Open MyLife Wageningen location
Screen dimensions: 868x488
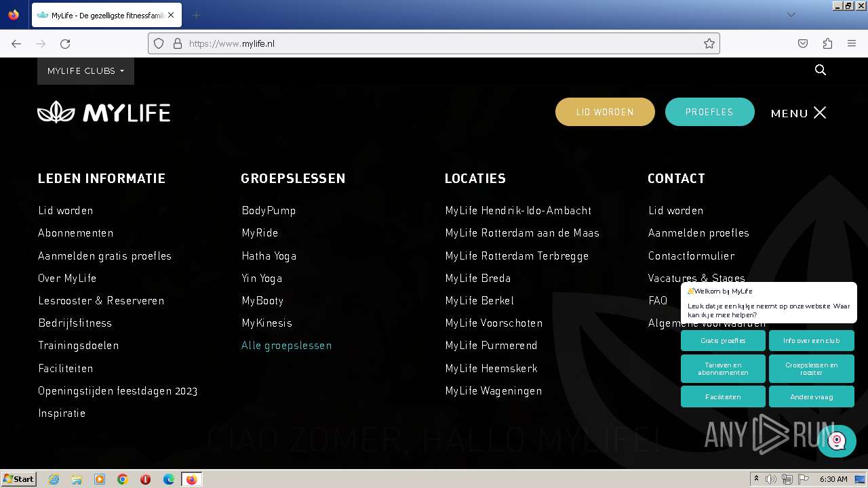pyautogui.click(x=494, y=390)
